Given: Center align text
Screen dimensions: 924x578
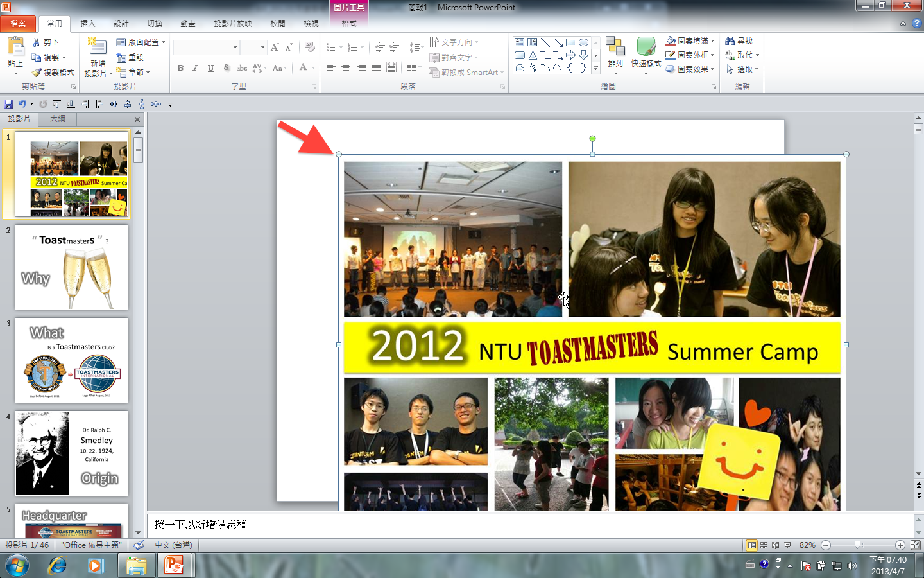Looking at the screenshot, I should coord(346,67).
